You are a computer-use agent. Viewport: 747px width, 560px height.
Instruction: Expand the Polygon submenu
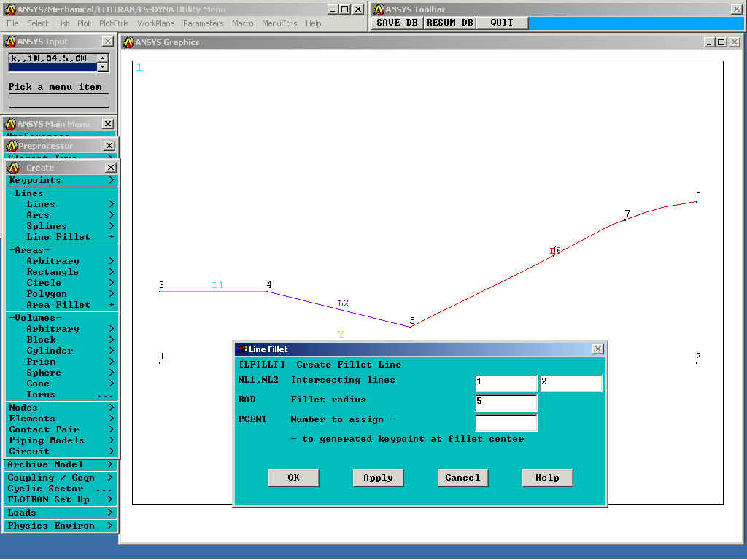point(61,295)
